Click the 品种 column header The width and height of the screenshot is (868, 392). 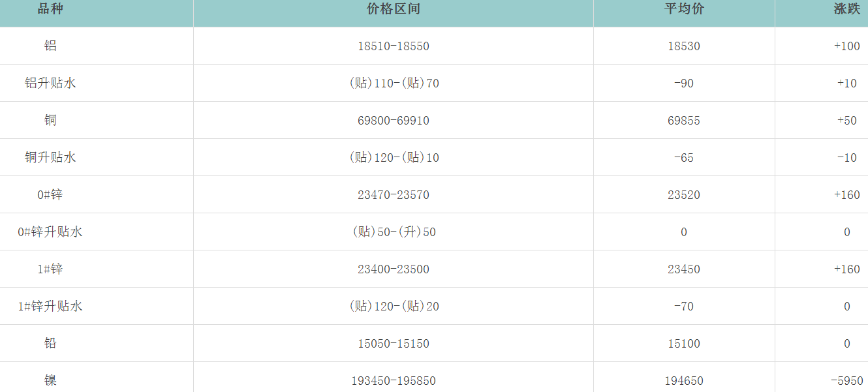pyautogui.click(x=50, y=9)
